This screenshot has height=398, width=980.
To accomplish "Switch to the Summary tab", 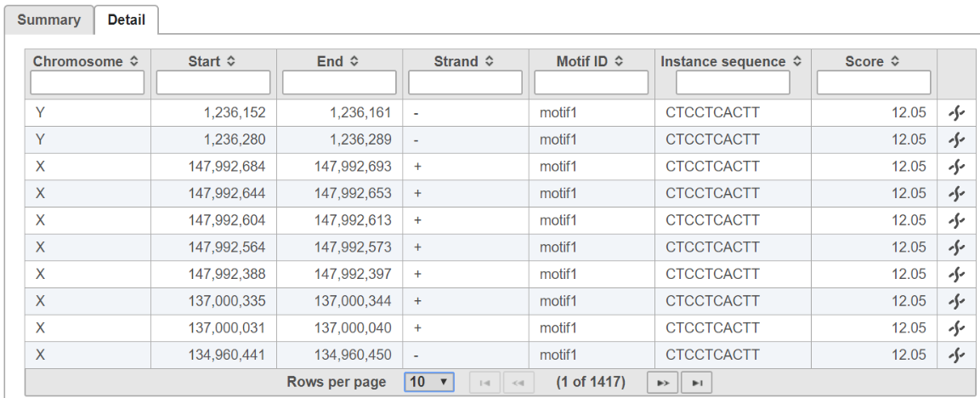I will [x=48, y=20].
